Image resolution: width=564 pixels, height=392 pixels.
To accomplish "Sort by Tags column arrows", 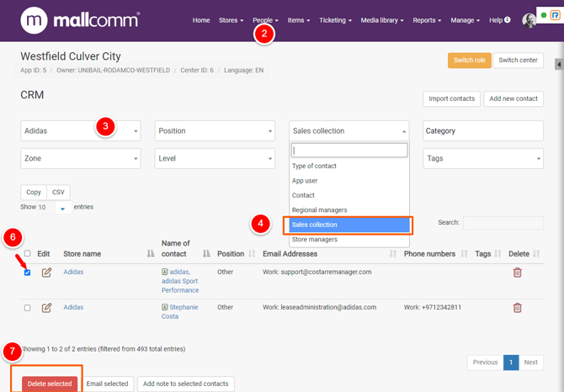I will click(497, 254).
